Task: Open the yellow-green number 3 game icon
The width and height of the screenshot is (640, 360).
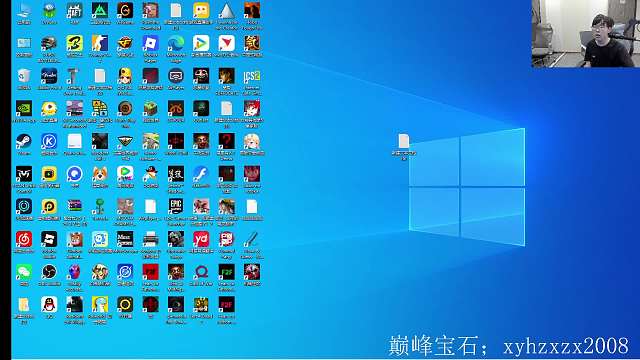Action: (x=74, y=44)
